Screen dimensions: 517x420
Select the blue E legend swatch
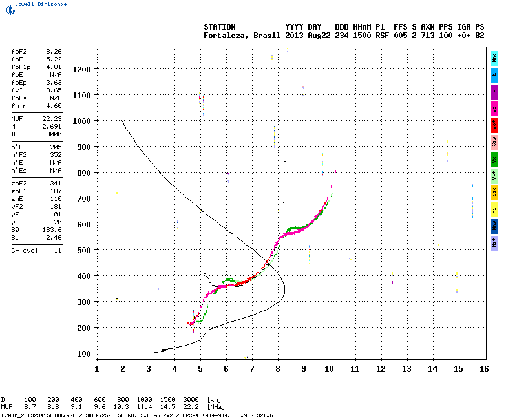494,74
